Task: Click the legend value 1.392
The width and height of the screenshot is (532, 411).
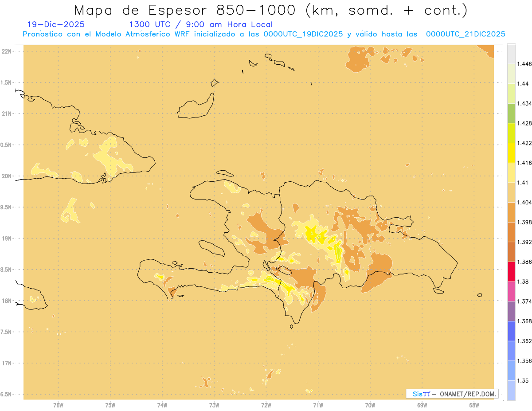Action: (x=525, y=242)
